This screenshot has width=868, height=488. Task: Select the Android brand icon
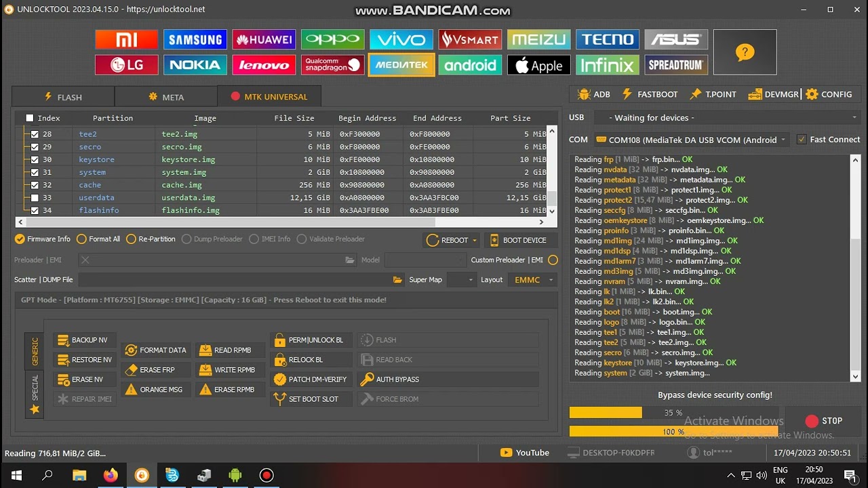pyautogui.click(x=470, y=65)
